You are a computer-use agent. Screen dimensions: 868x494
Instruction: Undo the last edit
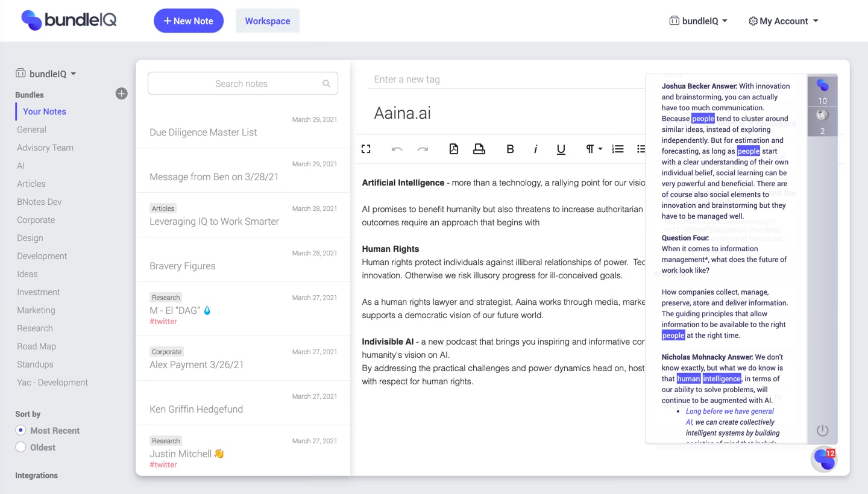[x=397, y=149]
